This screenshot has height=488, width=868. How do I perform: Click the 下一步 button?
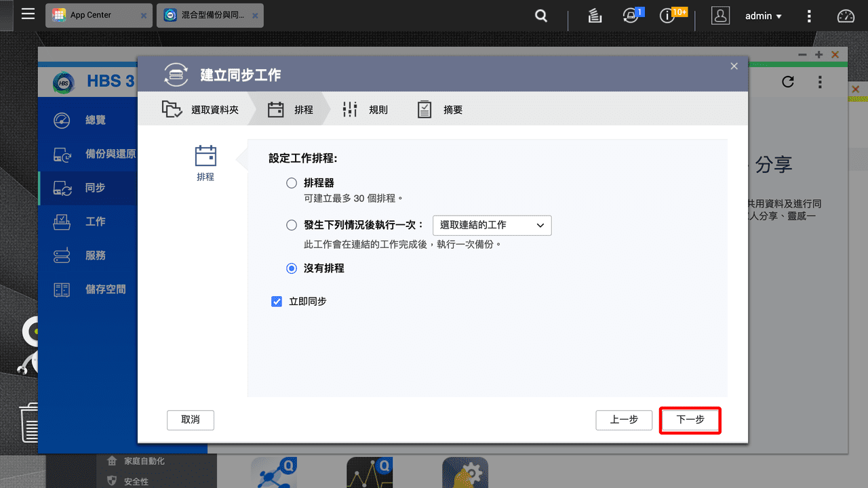pyautogui.click(x=690, y=420)
